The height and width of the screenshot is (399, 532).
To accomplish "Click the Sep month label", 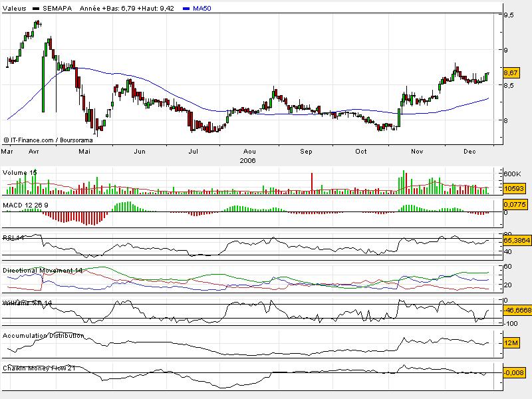I will (x=306, y=152).
